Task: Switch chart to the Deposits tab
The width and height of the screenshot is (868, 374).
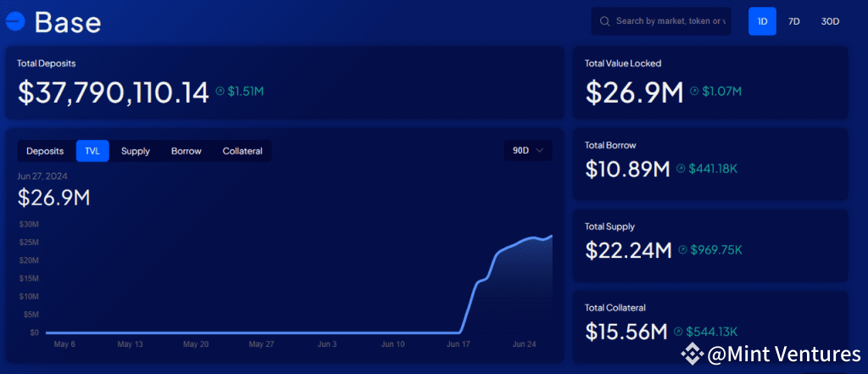Action: point(45,151)
